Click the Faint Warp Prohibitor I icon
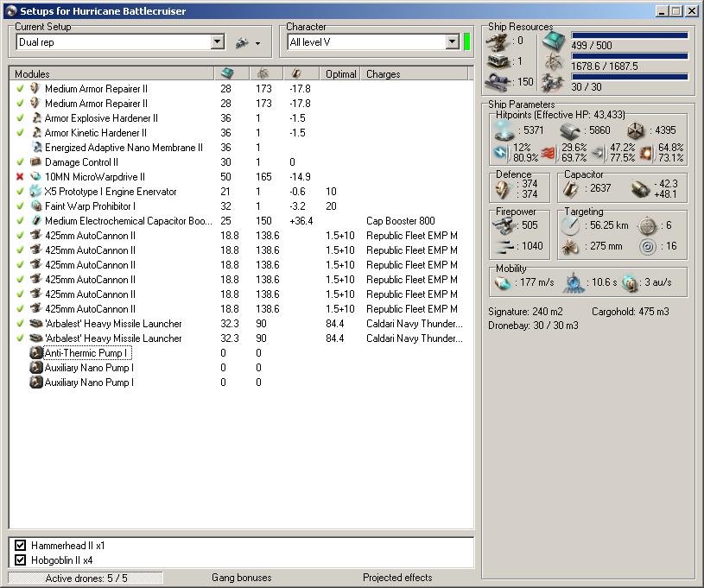This screenshot has width=704, height=588. [35, 206]
